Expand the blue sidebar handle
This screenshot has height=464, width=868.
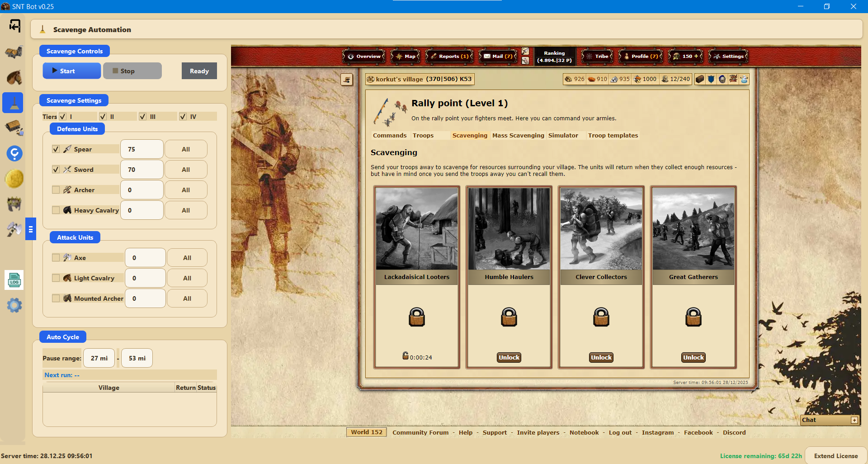pyautogui.click(x=31, y=229)
